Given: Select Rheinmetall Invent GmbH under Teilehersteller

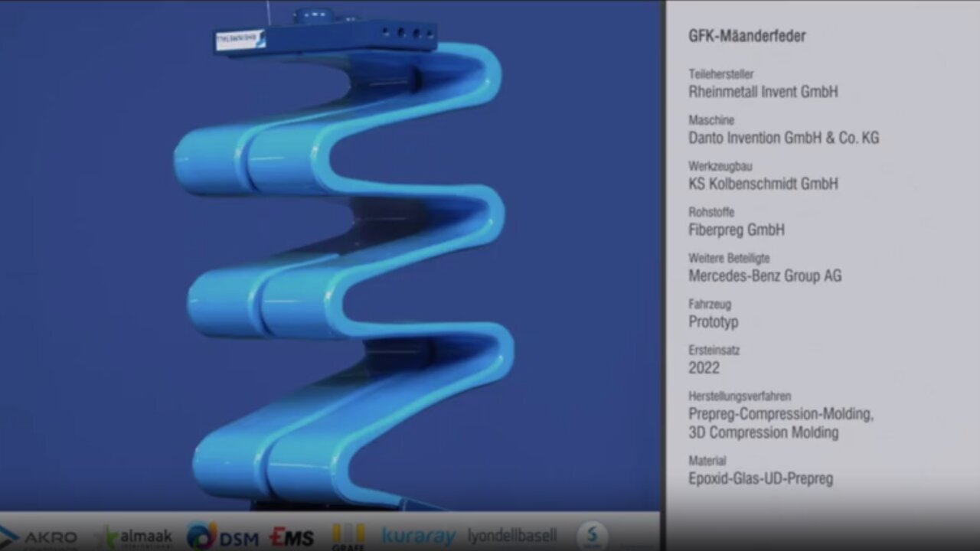Looking at the screenshot, I should coord(763,92).
